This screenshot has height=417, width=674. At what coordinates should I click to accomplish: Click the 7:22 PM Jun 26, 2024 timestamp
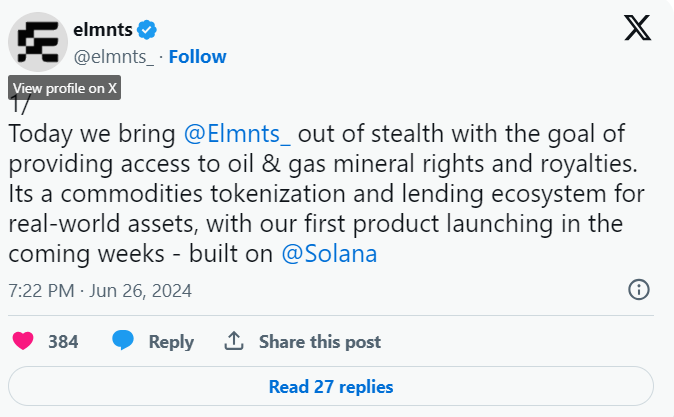(100, 291)
